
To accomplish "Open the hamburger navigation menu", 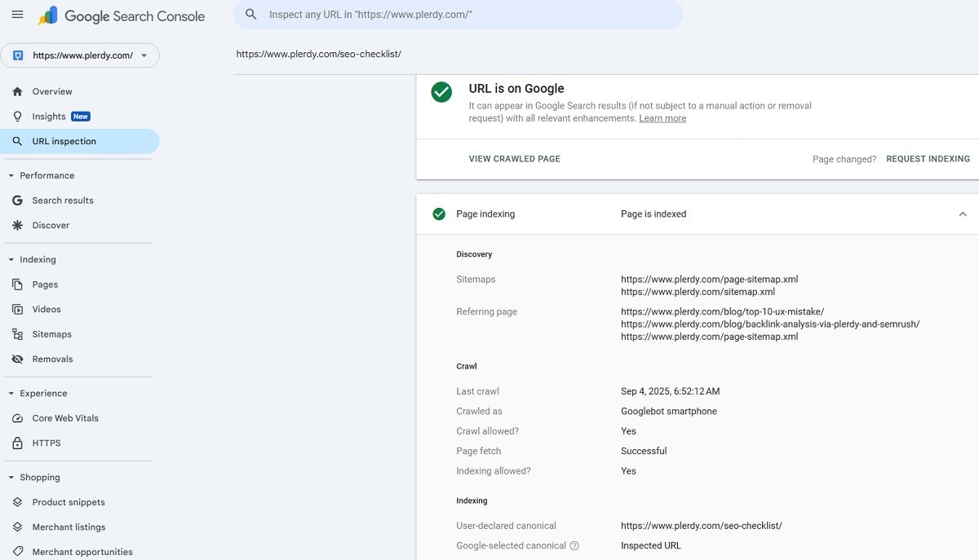I will click(x=17, y=14).
